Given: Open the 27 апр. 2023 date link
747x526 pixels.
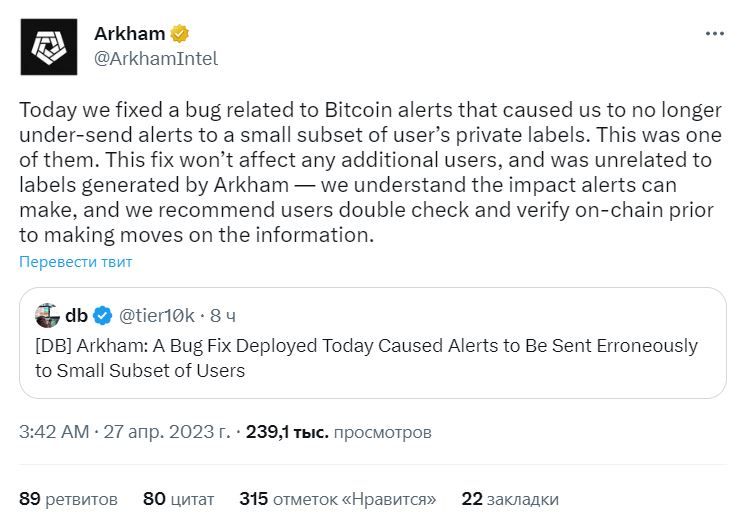Looking at the screenshot, I should point(167,432).
